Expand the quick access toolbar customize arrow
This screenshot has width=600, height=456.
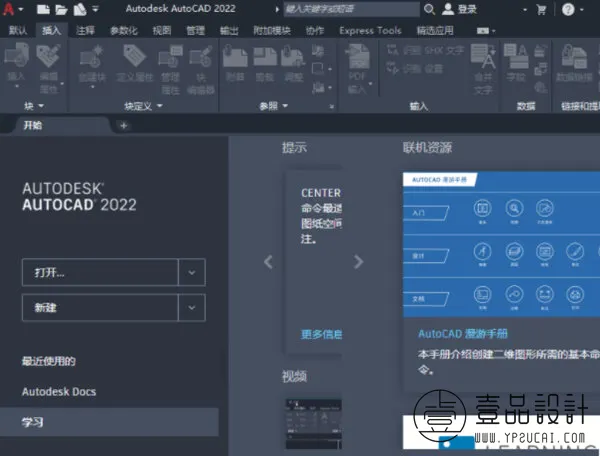coord(95,9)
